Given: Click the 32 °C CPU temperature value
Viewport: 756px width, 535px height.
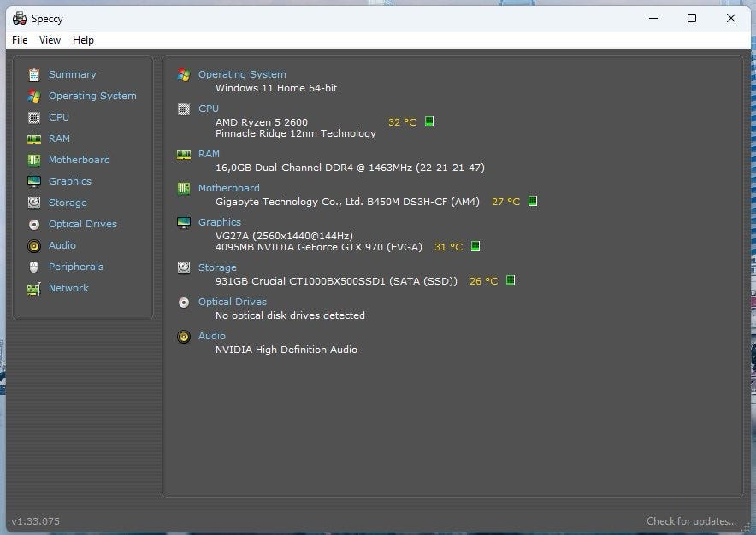Looking at the screenshot, I should 402,122.
